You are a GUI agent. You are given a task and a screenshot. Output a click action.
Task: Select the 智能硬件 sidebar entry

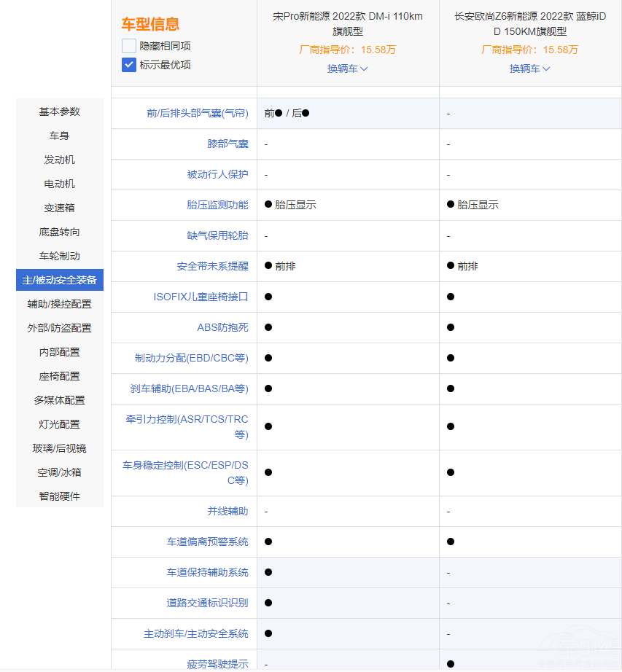[x=60, y=496]
